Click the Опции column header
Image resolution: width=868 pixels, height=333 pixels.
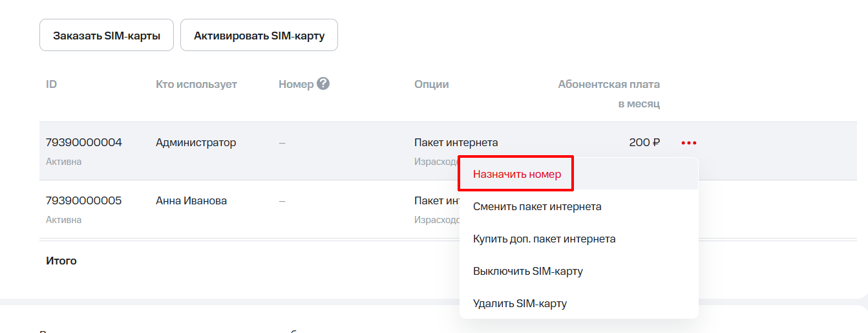click(x=431, y=85)
